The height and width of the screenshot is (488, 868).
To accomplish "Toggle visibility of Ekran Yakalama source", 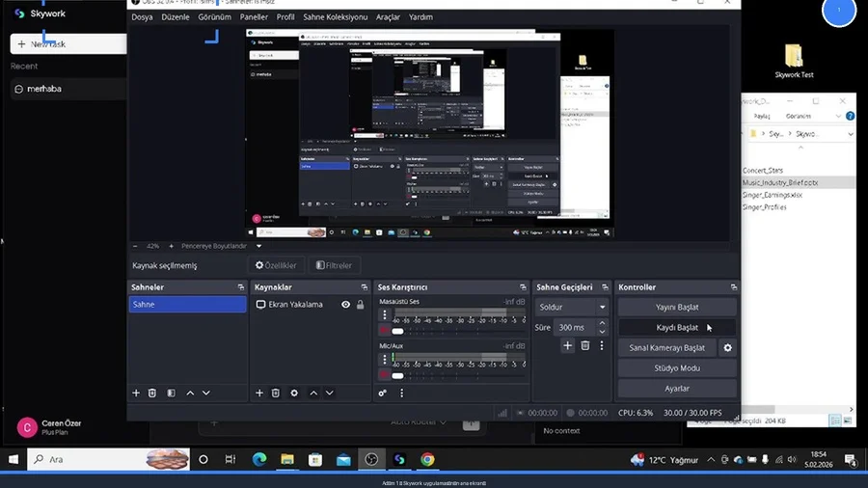I will [345, 305].
